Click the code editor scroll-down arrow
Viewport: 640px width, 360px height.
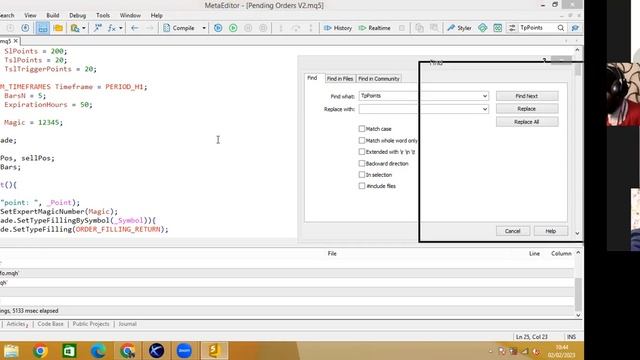tap(577, 233)
